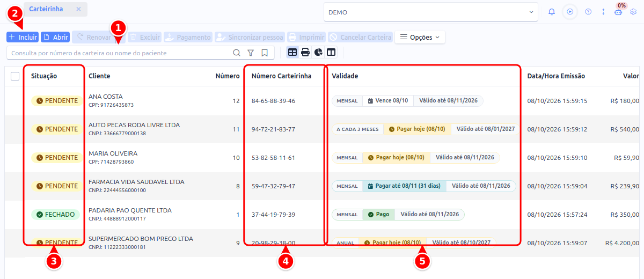Open the settings gear icon
The height and width of the screenshot is (279, 644).
point(633,12)
